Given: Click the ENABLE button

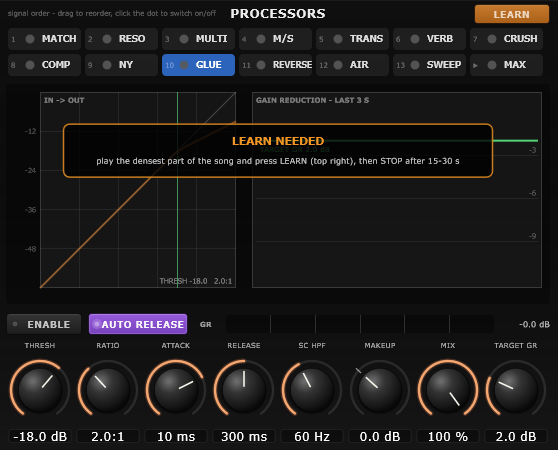Looking at the screenshot, I should (x=44, y=324).
